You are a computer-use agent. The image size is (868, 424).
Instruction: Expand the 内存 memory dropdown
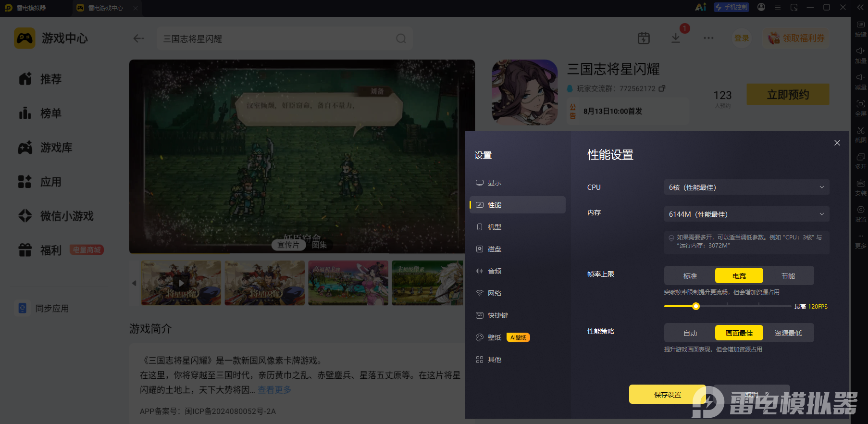click(747, 214)
